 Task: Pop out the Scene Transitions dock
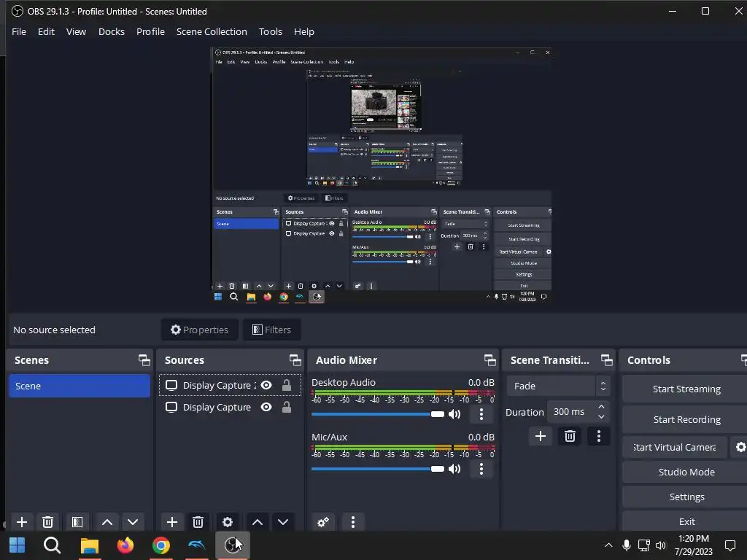click(606, 360)
